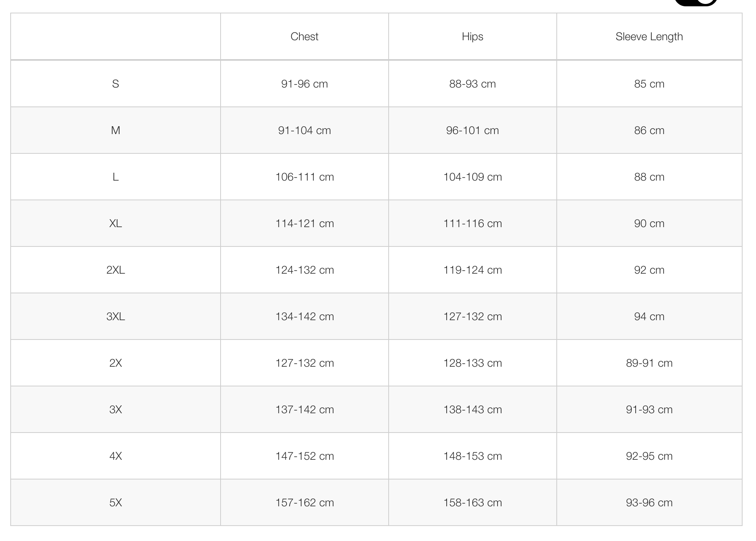
Task: Click the 106-111 cm chest value
Action: 304,177
